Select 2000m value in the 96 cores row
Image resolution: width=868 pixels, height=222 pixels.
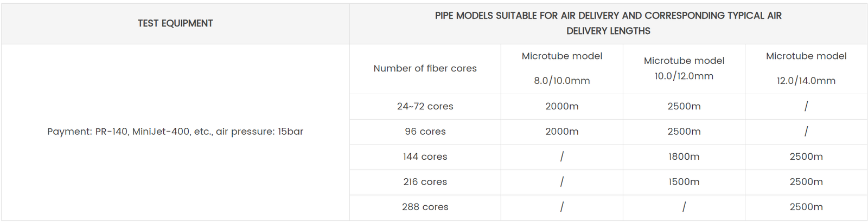pos(561,132)
